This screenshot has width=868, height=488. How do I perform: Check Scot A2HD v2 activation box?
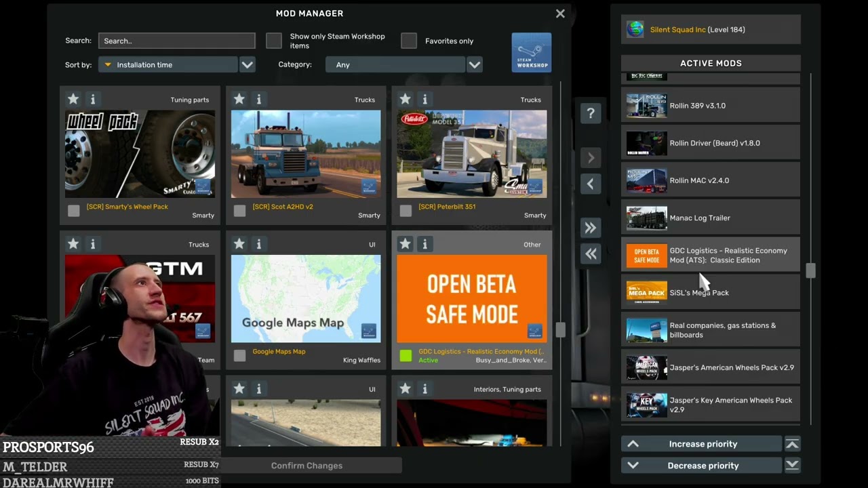pos(239,211)
